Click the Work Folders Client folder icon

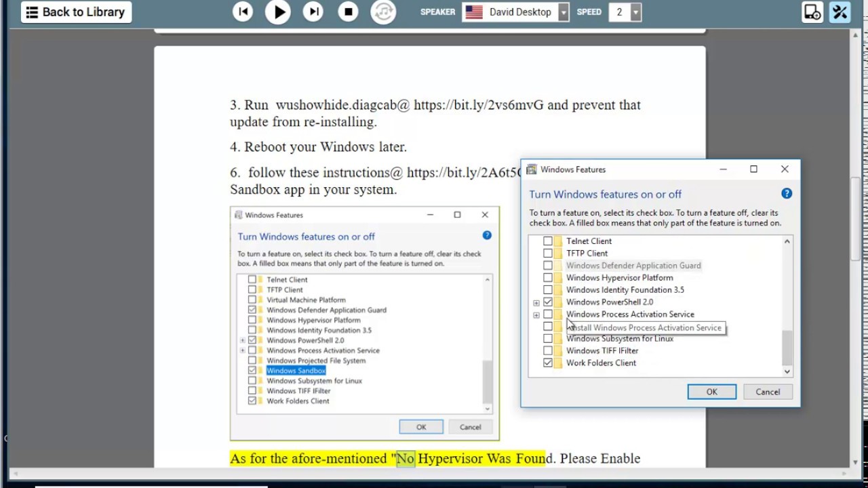pyautogui.click(x=558, y=363)
